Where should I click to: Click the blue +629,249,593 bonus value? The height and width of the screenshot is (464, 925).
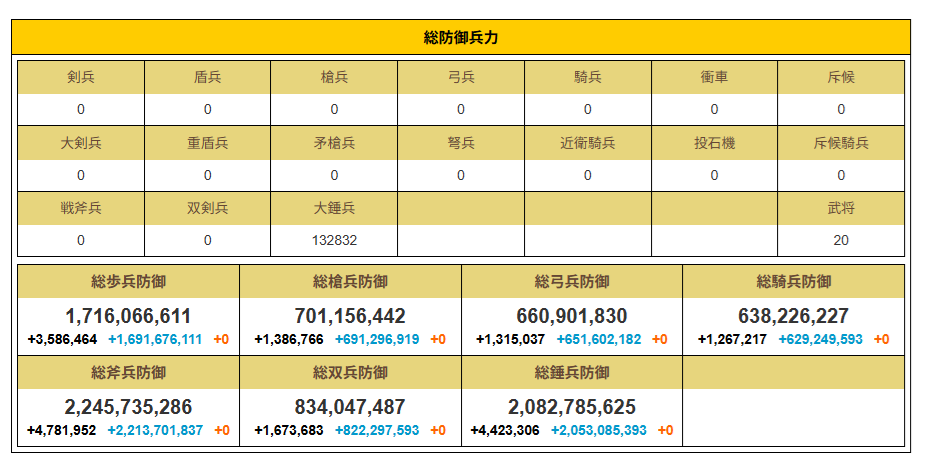(x=821, y=340)
